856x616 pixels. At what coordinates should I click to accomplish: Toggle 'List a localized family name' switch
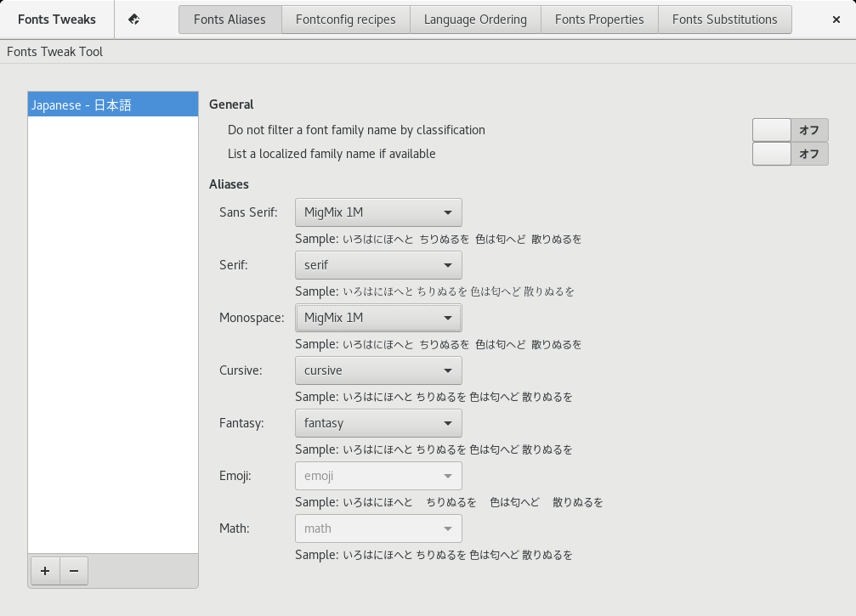tap(790, 154)
